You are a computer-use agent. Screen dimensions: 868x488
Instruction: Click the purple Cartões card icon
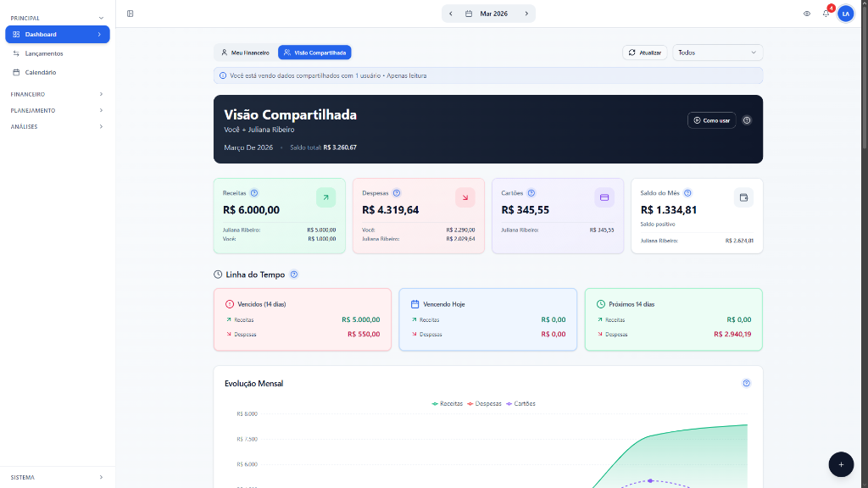coord(604,197)
